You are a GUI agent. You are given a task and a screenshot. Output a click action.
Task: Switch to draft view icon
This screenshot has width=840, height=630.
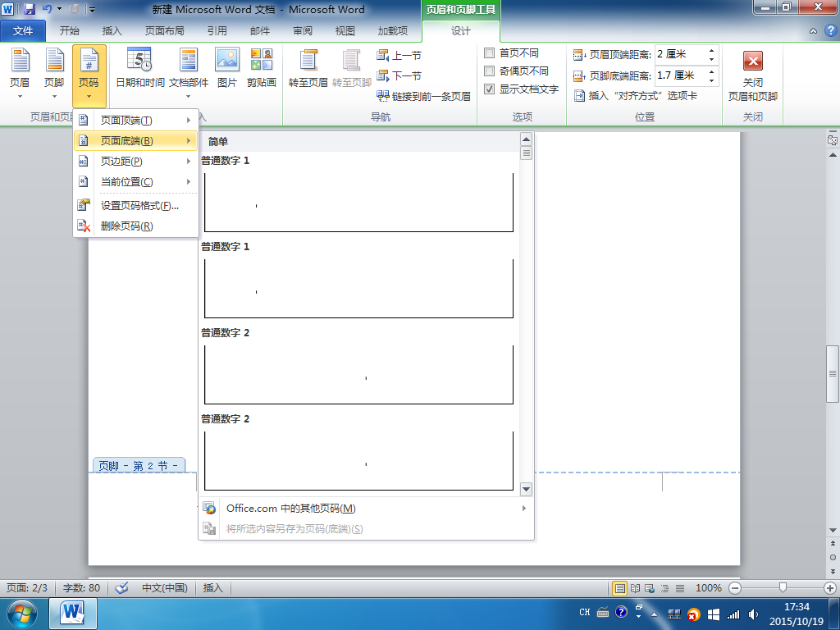tap(680, 588)
